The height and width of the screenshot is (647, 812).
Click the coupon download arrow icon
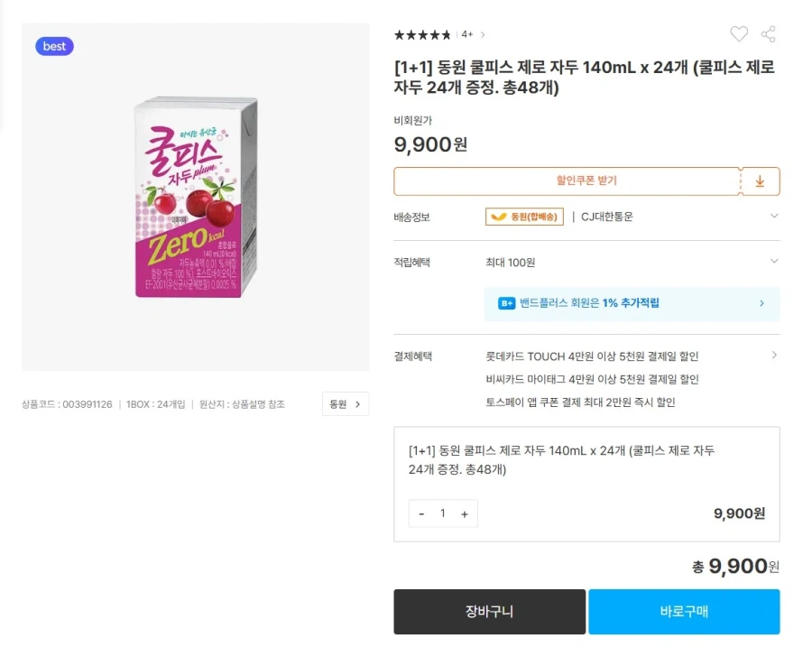tap(761, 181)
